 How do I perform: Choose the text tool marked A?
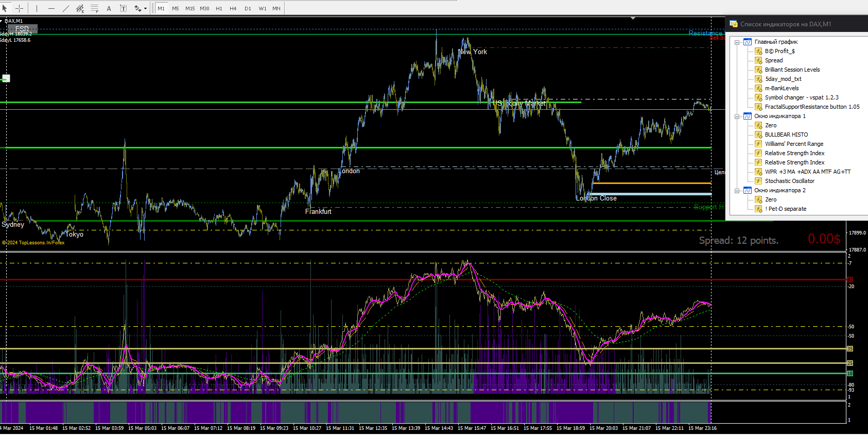click(x=109, y=8)
